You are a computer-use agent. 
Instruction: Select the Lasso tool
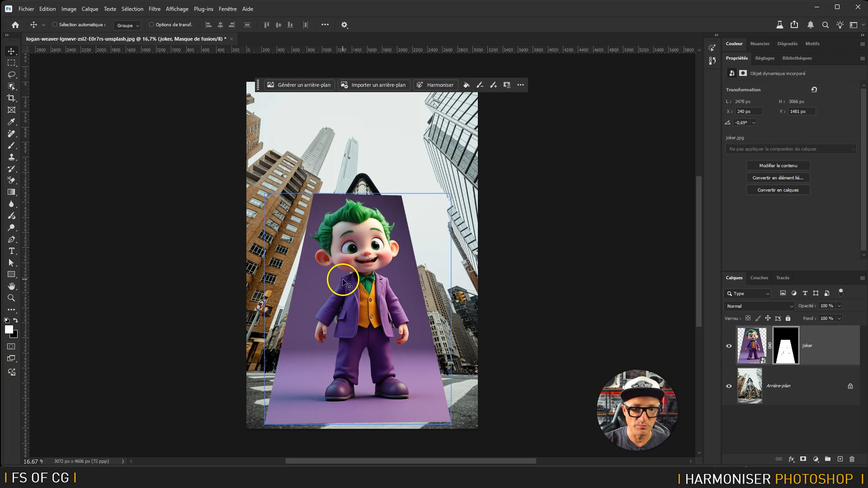(11, 75)
